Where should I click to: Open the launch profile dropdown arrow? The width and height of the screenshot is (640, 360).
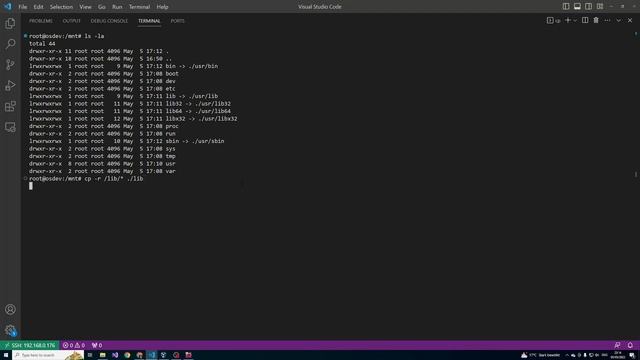575,20
